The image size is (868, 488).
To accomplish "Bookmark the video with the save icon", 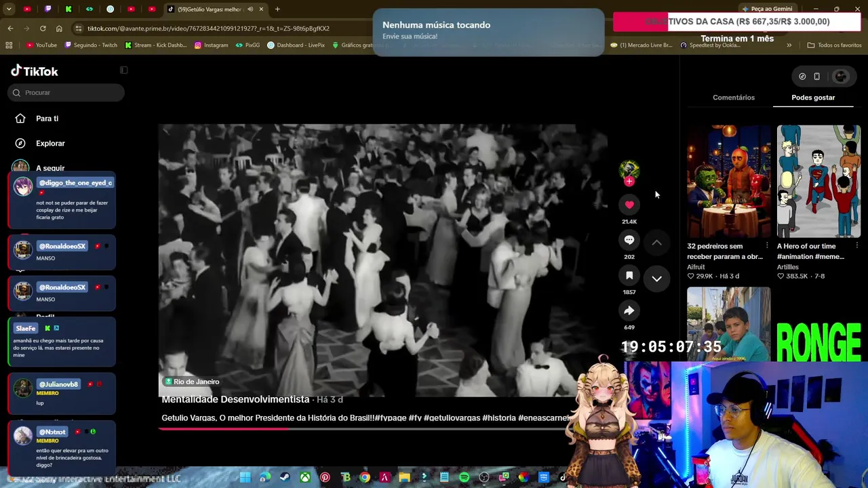I will pyautogui.click(x=629, y=275).
